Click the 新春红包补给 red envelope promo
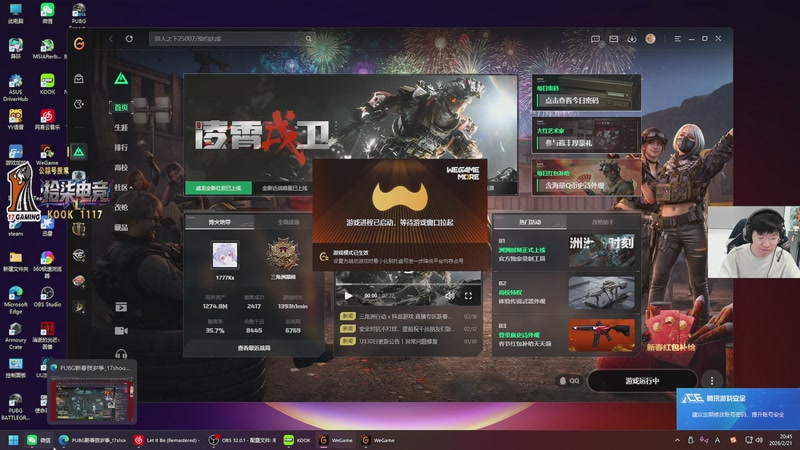Viewport: 800px width, 450px height. pyautogui.click(x=671, y=332)
